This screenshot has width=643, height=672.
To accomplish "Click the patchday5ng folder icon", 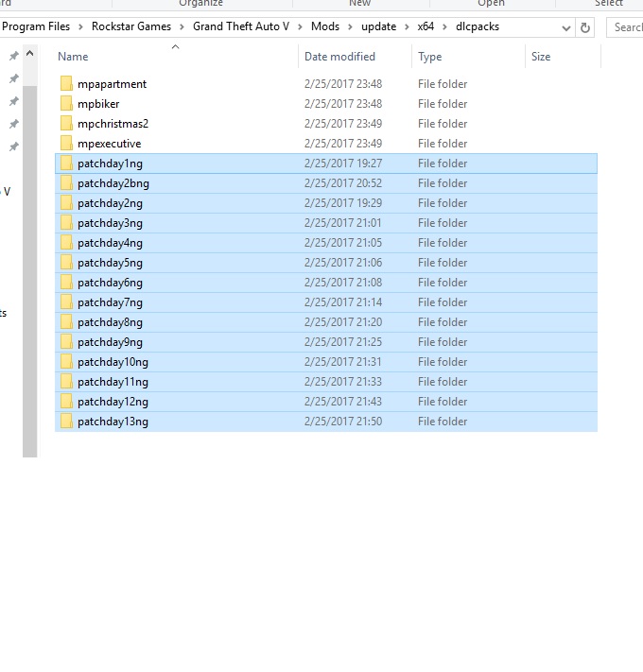I will pos(66,263).
